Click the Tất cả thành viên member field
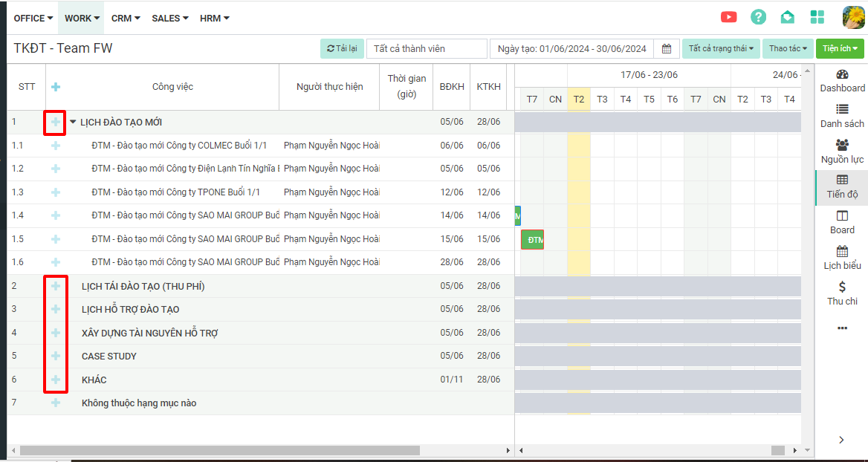 427,49
